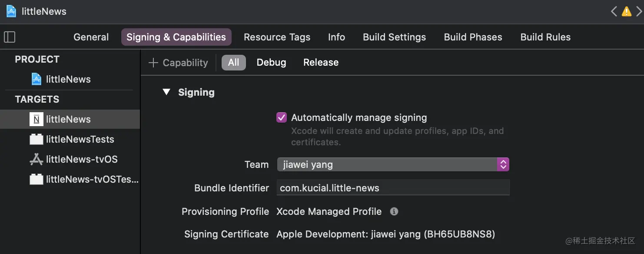Click the yellow warning triangle icon
This screenshot has width=644, height=254.
[x=627, y=11]
